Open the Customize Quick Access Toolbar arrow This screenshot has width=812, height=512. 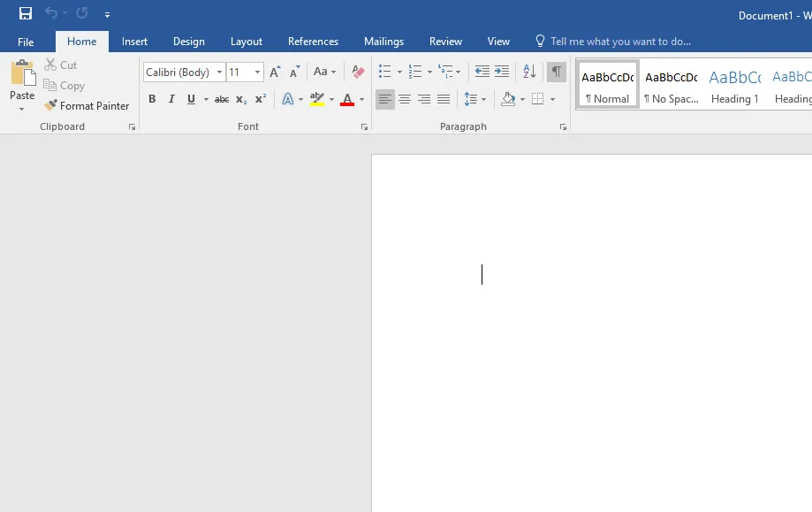point(107,15)
